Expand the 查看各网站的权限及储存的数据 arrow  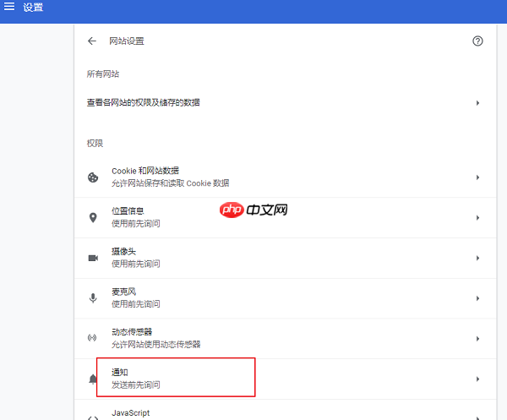477,103
